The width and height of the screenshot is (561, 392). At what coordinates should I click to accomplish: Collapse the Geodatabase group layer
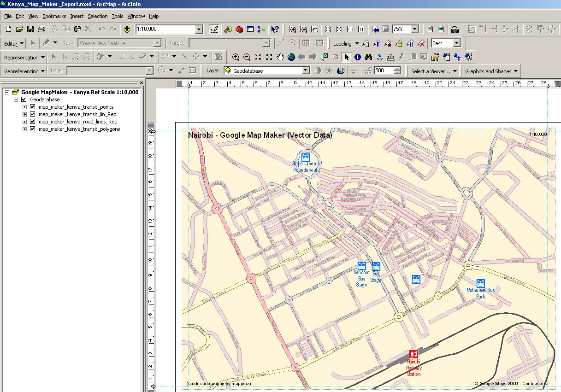16,99
